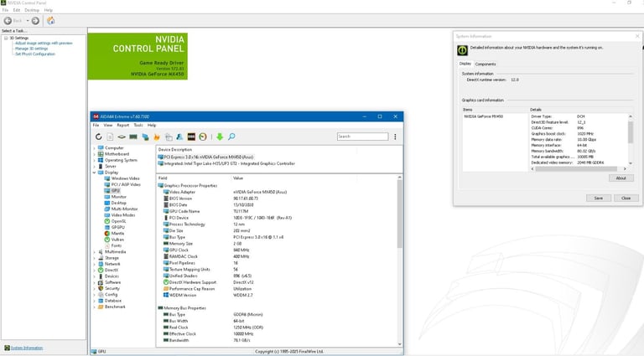Open the AIDA64 File menu

[96, 125]
